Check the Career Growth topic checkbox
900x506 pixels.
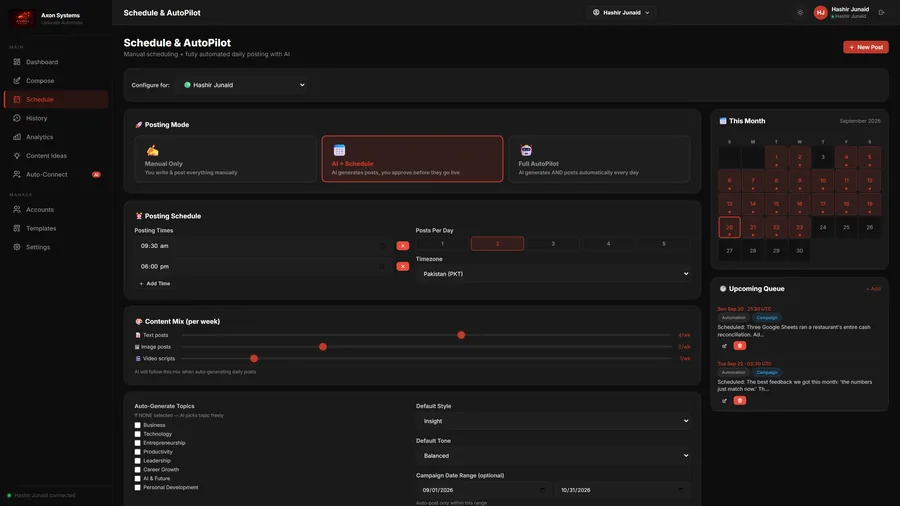[x=138, y=470]
